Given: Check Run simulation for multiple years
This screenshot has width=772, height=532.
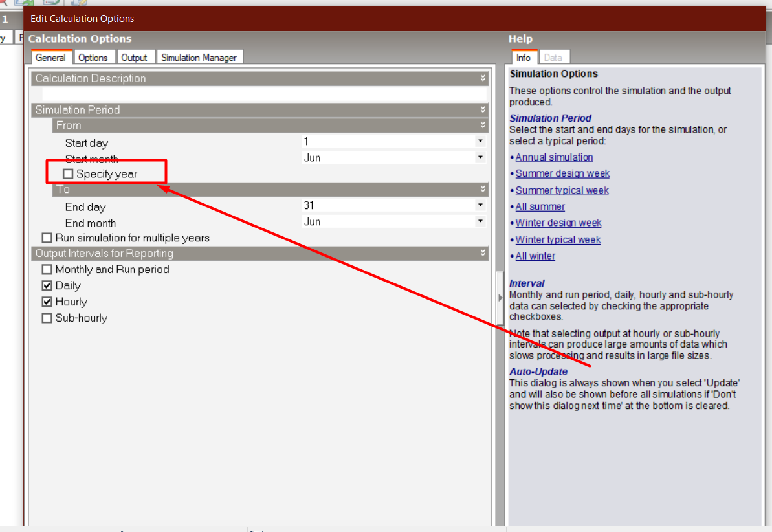Looking at the screenshot, I should click(x=47, y=238).
